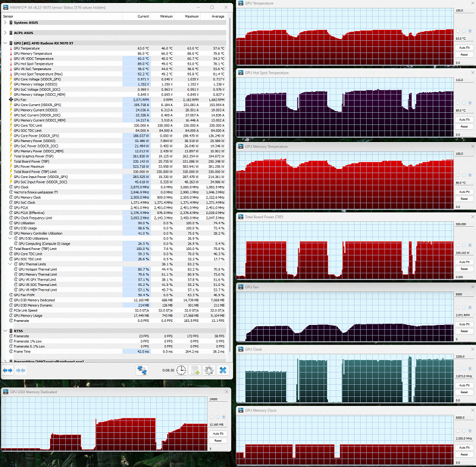Image resolution: width=476 pixels, height=467 pixels.
Task: Click thermometer icon beside GPU Temperature row
Action: pyautogui.click(x=11, y=48)
